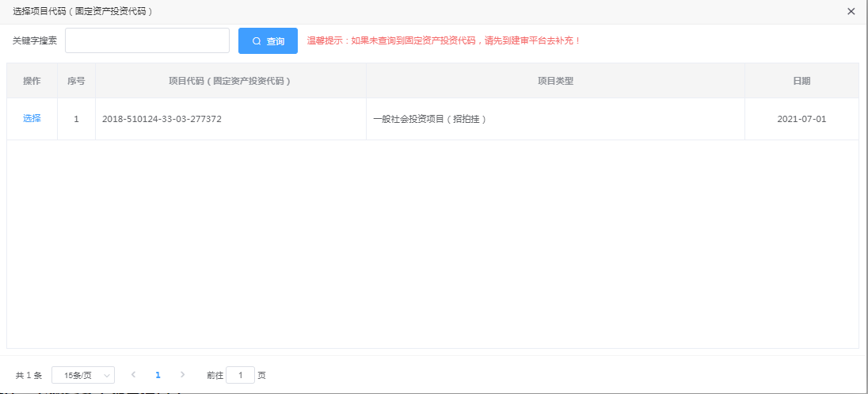Viewport: 868px width, 394px height.
Task: Click the 共 1 条 total count text
Action: tap(29, 375)
